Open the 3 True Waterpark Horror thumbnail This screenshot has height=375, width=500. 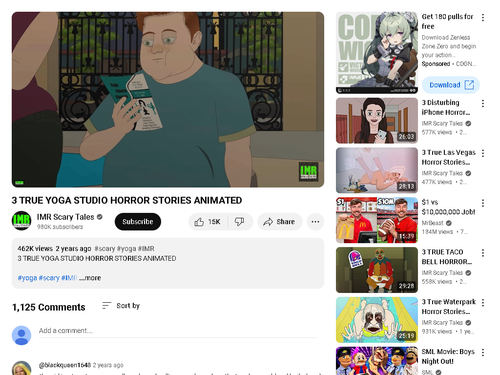[377, 320]
